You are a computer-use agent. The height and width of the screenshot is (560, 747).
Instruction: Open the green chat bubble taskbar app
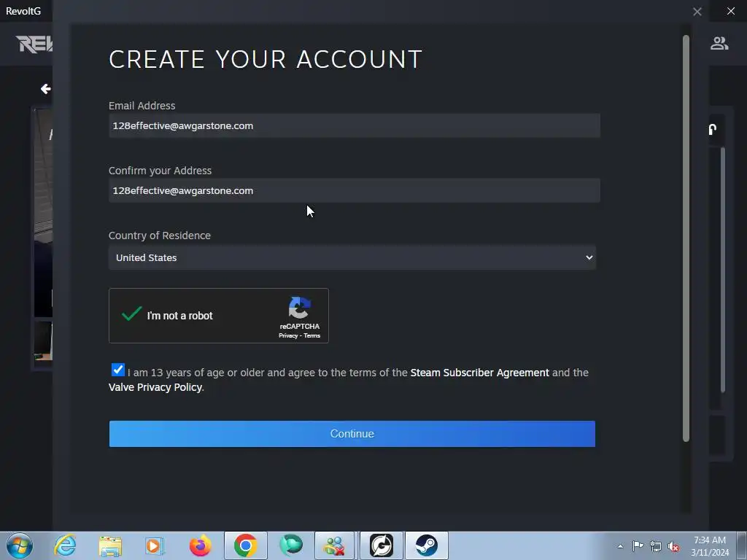coord(290,545)
